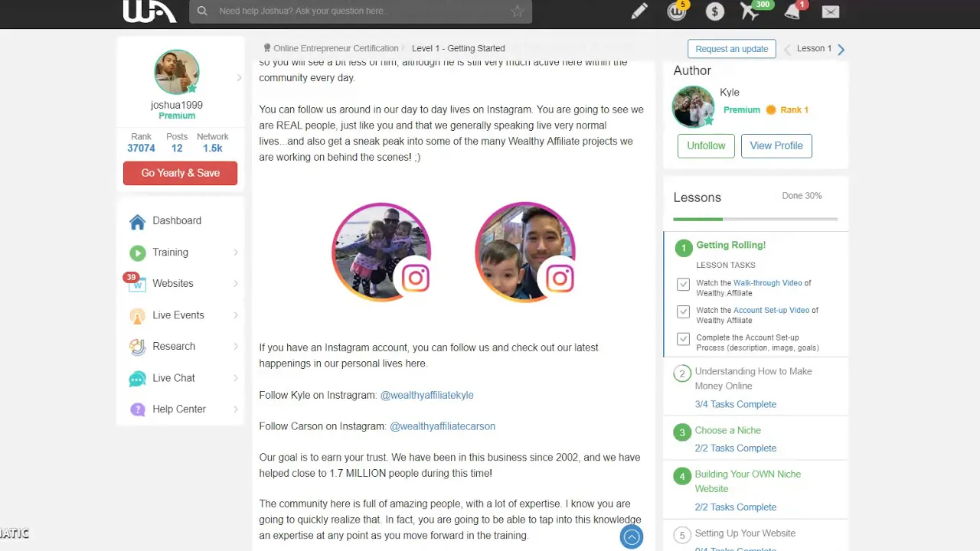Expand the Websites submenu chevron

(x=235, y=284)
